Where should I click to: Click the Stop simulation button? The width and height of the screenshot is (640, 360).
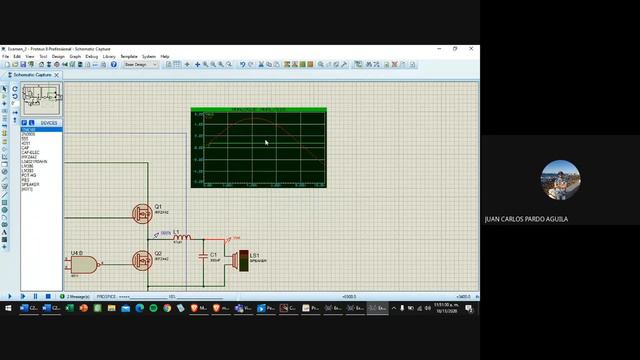pos(48,296)
